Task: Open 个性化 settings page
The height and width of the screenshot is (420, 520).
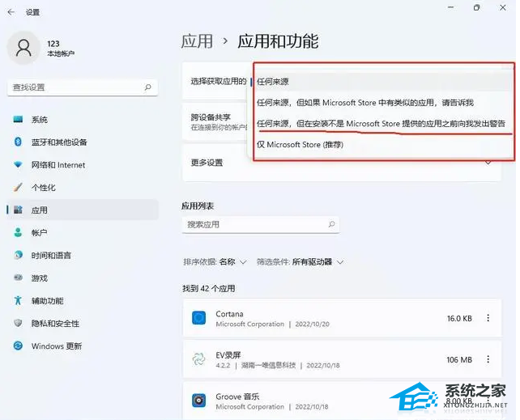Action: click(x=43, y=188)
